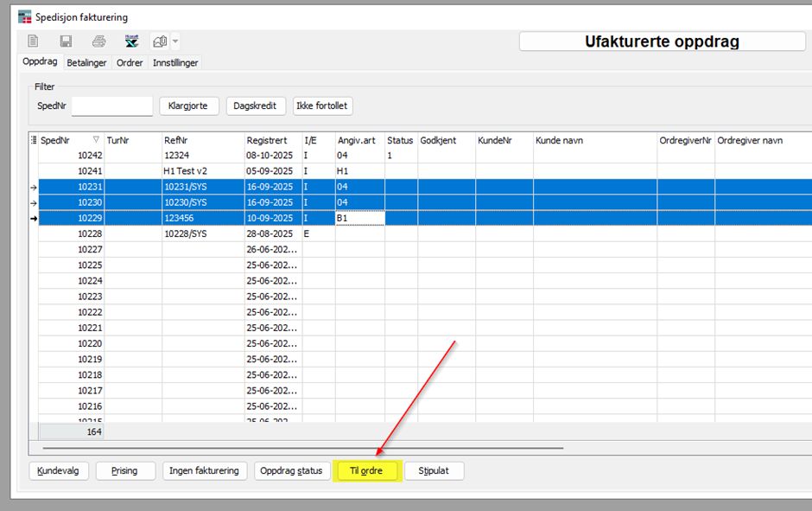
Task: Click the save diskette icon
Action: [66, 42]
